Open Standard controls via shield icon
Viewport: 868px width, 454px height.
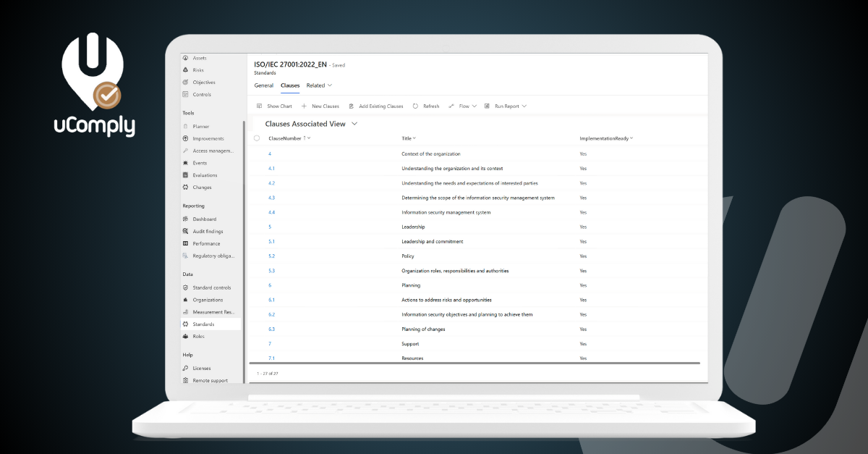pyautogui.click(x=185, y=287)
